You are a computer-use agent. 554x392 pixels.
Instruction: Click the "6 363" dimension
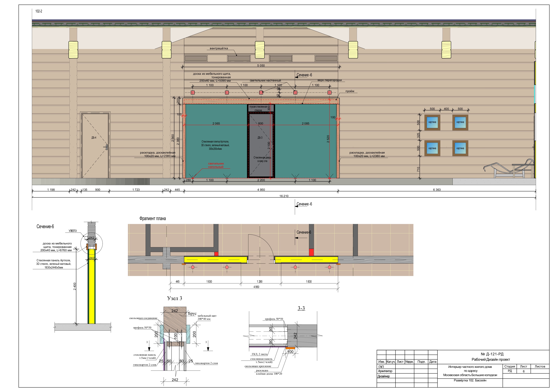(x=437, y=190)
